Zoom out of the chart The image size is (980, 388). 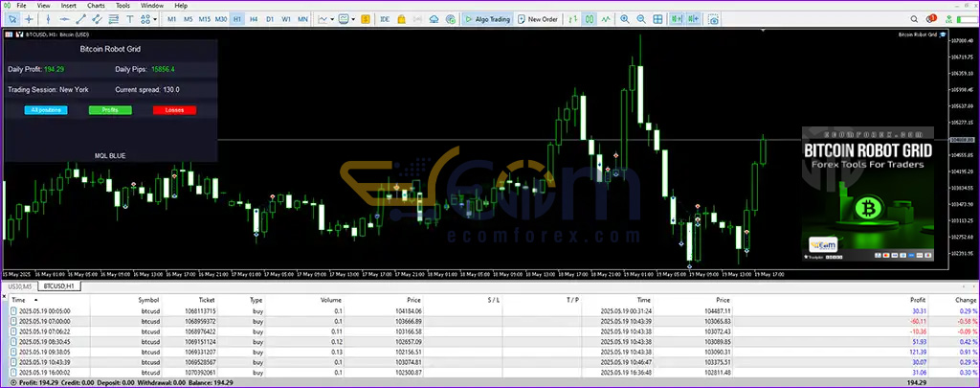(640, 19)
